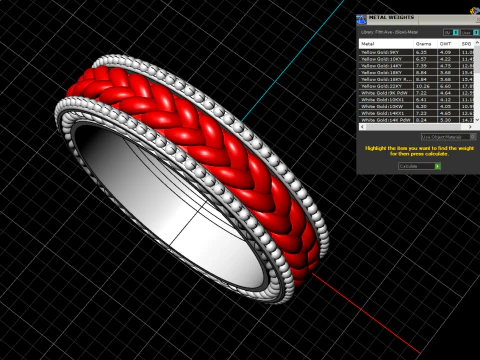The width and height of the screenshot is (480, 360).
Task: Select the White Gold:10KW row
Action: pos(417,106)
